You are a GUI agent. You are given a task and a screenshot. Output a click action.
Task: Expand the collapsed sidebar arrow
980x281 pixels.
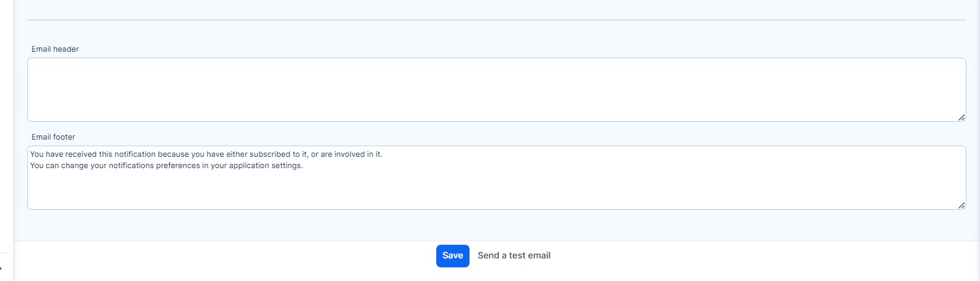pyautogui.click(x=2, y=269)
